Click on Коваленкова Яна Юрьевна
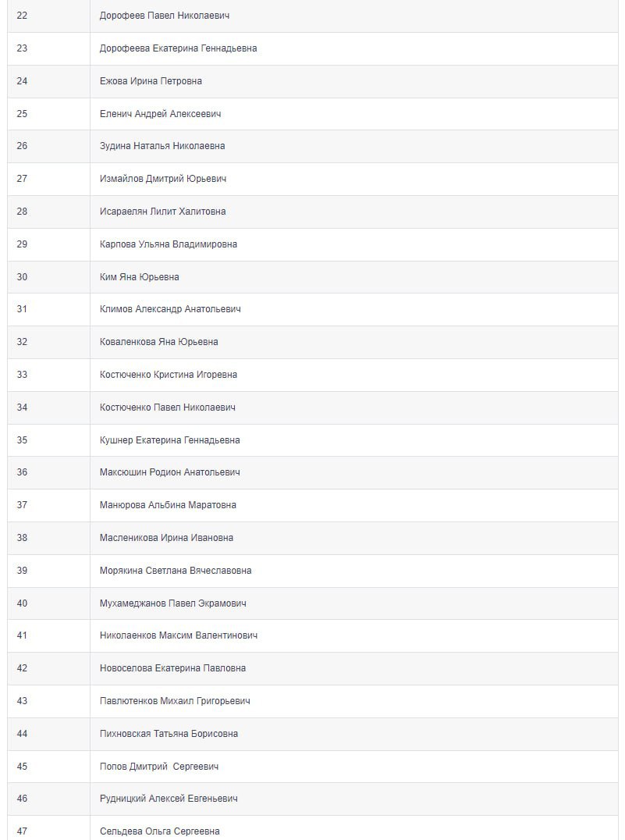 coord(159,342)
